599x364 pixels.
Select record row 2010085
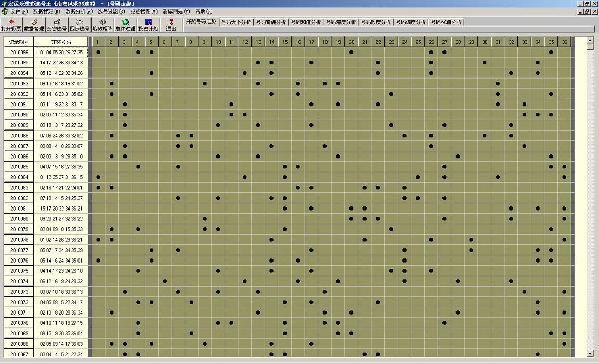tap(19, 167)
